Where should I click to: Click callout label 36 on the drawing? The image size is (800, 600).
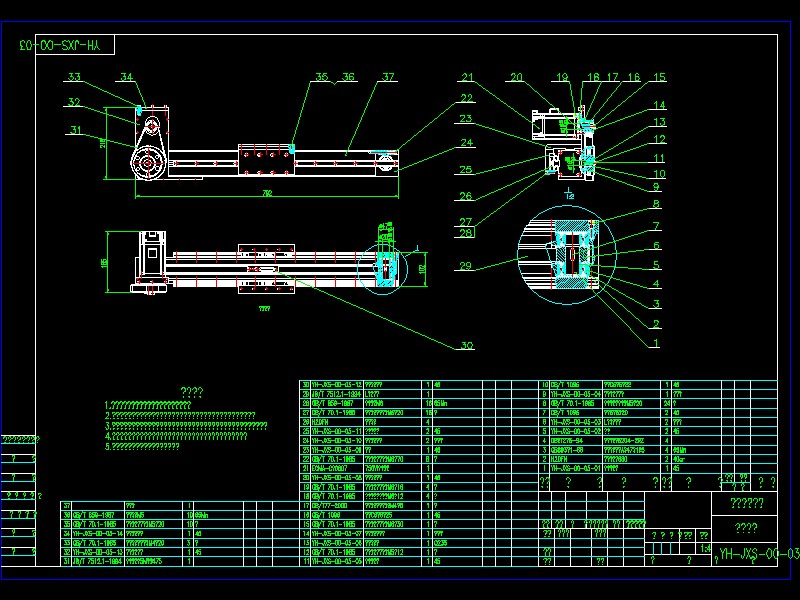point(348,77)
